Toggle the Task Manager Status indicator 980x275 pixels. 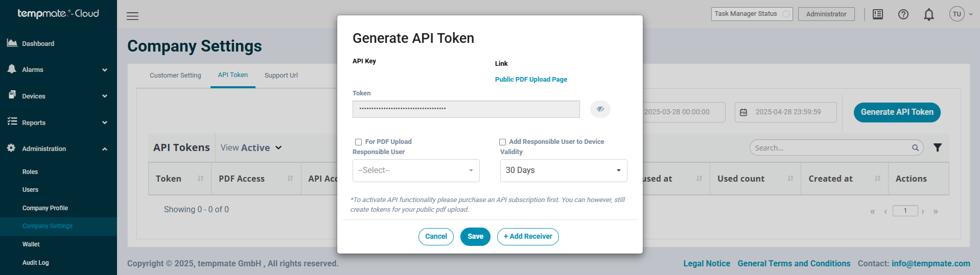(786, 14)
